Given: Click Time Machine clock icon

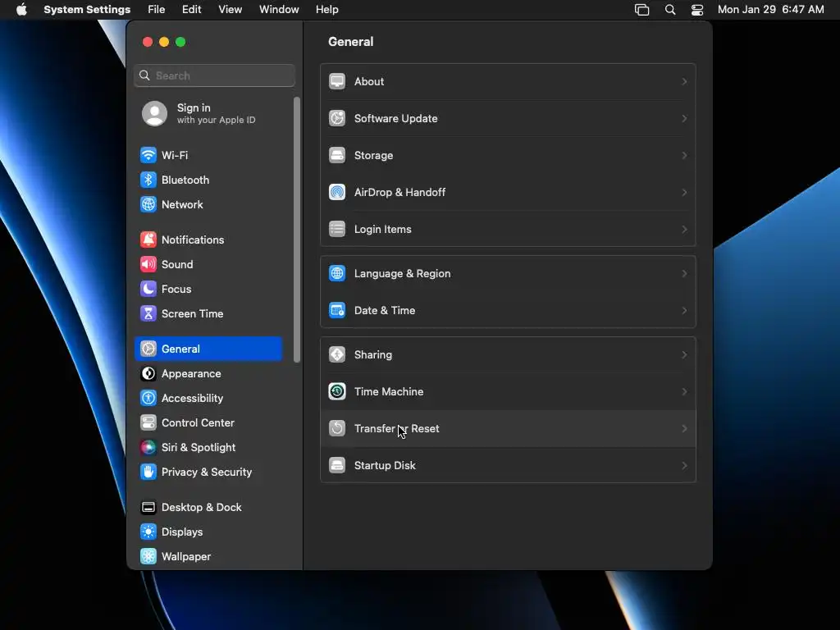Looking at the screenshot, I should [337, 392].
